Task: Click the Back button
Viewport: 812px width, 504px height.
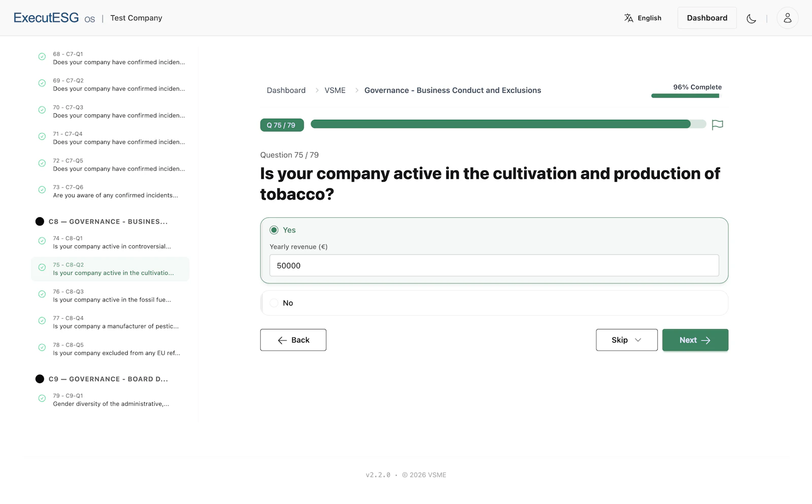Action: click(x=293, y=340)
